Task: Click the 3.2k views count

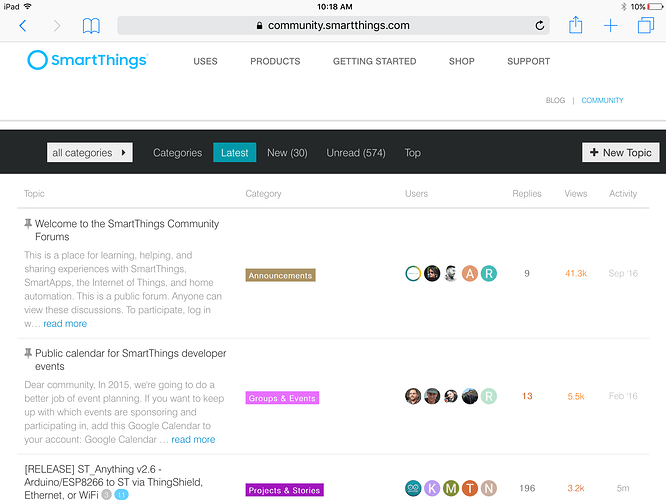Action: pyautogui.click(x=576, y=489)
